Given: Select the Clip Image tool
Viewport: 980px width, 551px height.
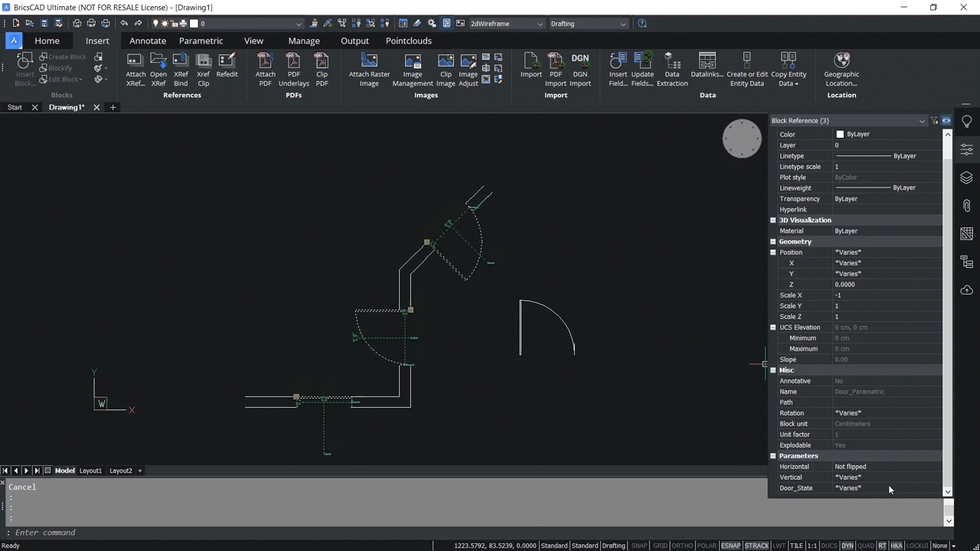Looking at the screenshot, I should pyautogui.click(x=446, y=70).
